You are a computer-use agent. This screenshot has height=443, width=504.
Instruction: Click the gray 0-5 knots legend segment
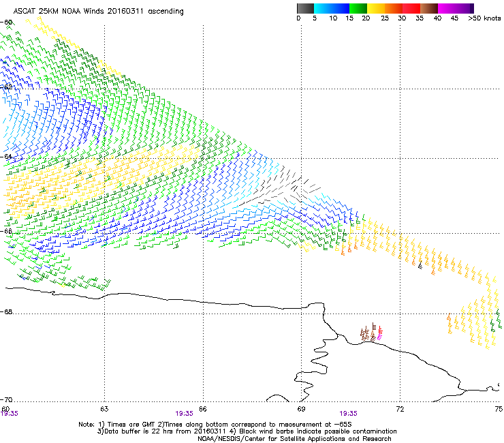click(305, 8)
